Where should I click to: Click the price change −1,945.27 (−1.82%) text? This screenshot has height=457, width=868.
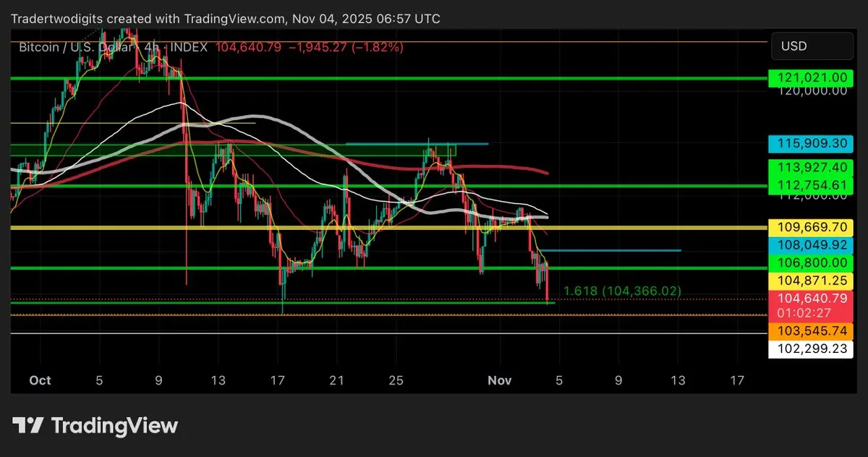click(346, 47)
